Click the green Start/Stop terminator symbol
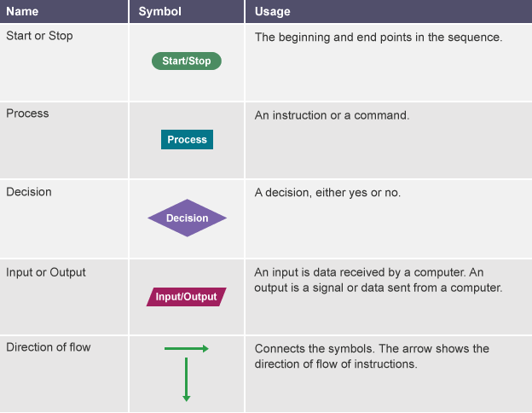The height and width of the screenshot is (413, 532). click(187, 61)
